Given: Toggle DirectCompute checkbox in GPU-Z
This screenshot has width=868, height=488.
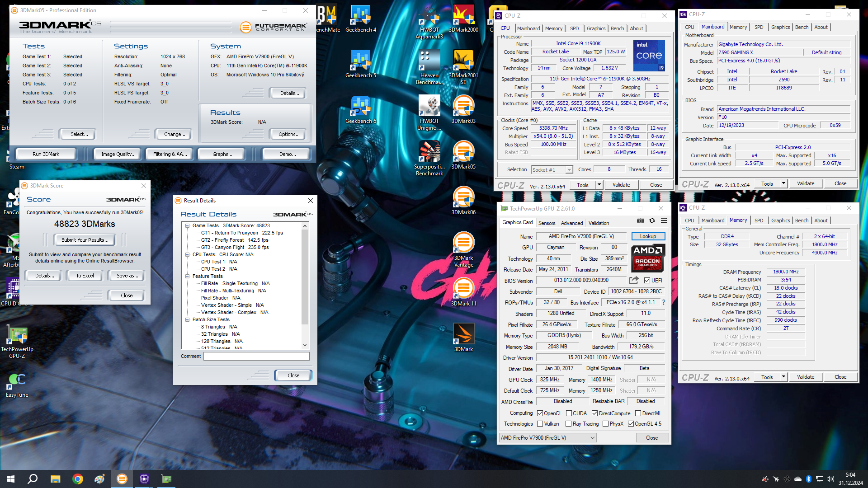Looking at the screenshot, I should (594, 413).
